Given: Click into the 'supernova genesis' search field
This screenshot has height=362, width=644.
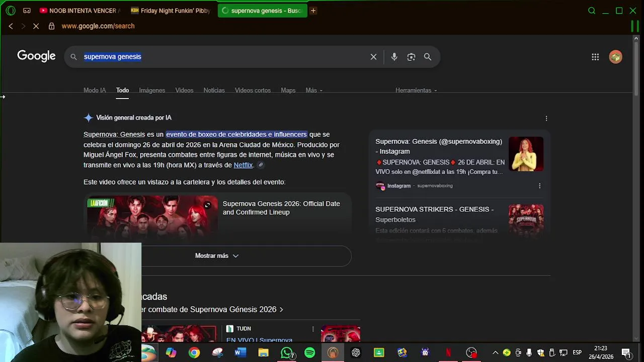Looking at the screenshot, I should pos(224,57).
